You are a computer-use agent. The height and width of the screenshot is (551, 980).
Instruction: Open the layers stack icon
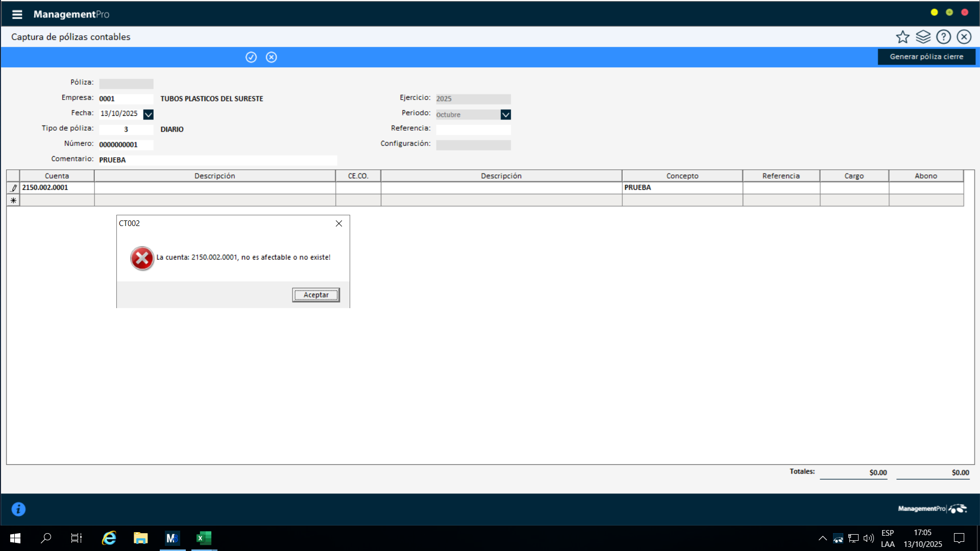(x=923, y=37)
